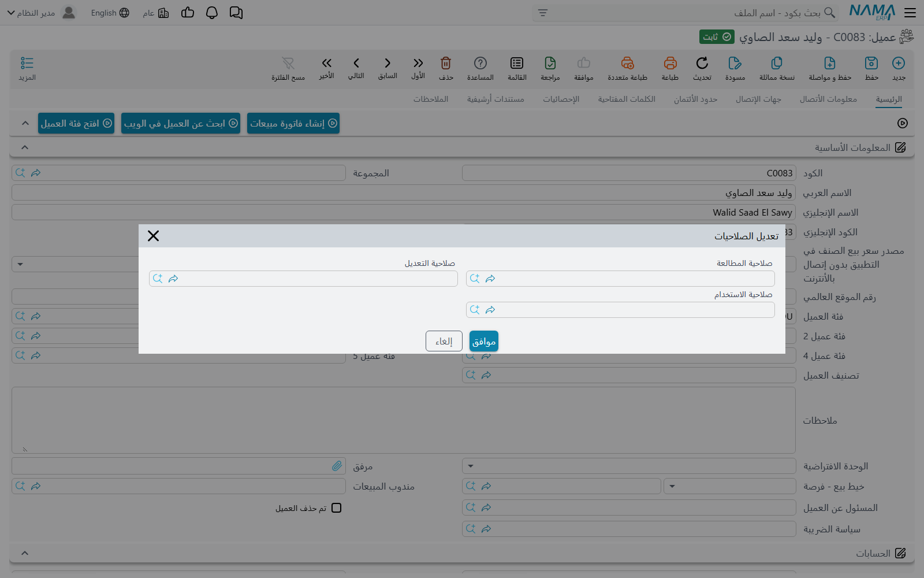Go to السابق previous record

coord(388,63)
